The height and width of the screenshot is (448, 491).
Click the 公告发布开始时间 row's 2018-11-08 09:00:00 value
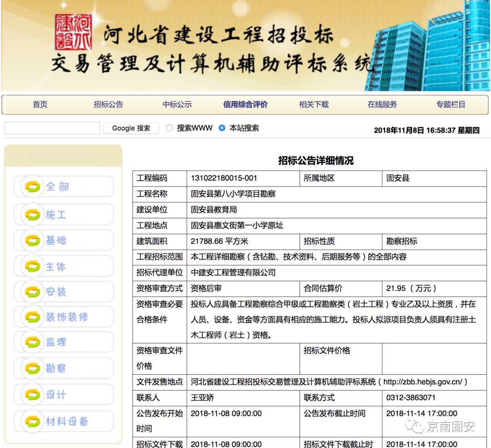pyautogui.click(x=226, y=413)
